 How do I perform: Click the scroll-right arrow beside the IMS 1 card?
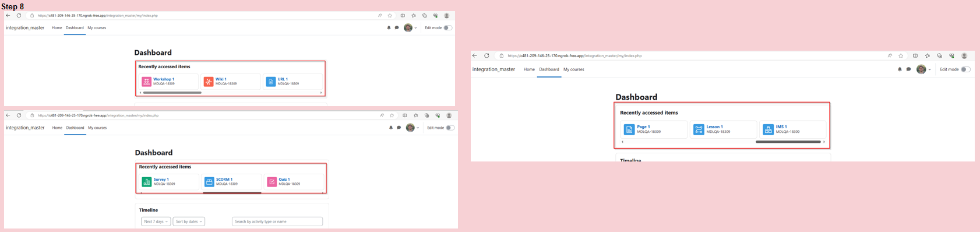(824, 142)
